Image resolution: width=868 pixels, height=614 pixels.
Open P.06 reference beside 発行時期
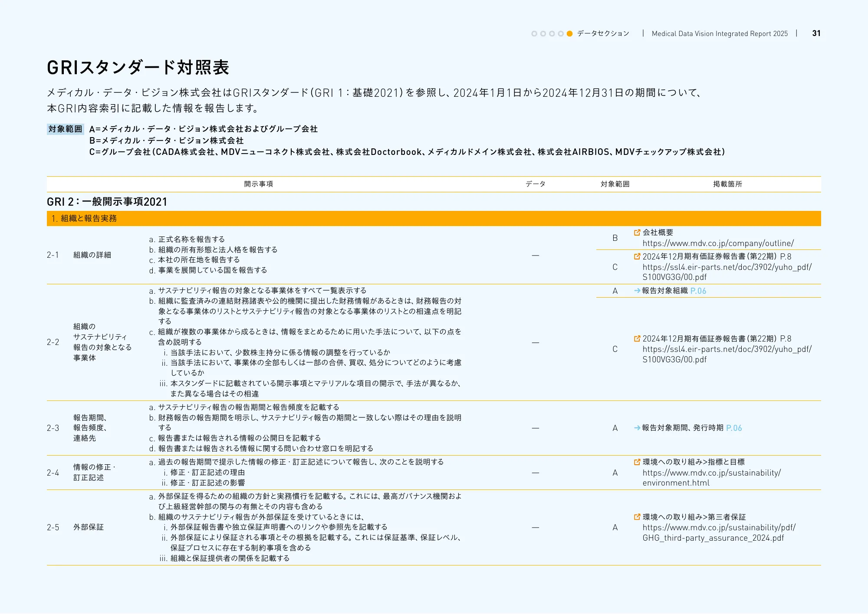(x=734, y=428)
